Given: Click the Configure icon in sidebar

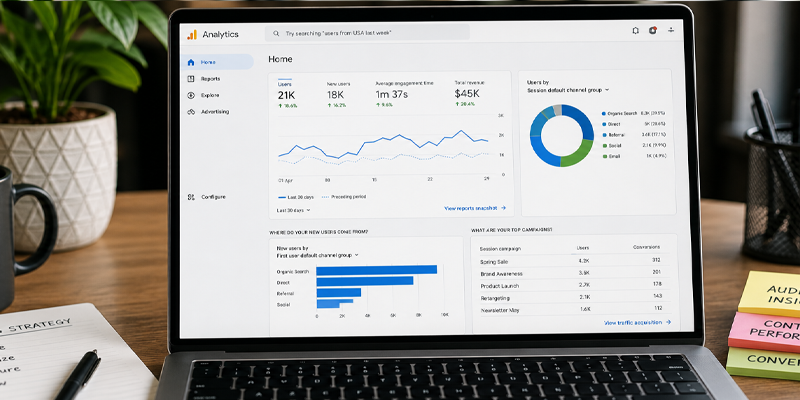Looking at the screenshot, I should (x=191, y=197).
